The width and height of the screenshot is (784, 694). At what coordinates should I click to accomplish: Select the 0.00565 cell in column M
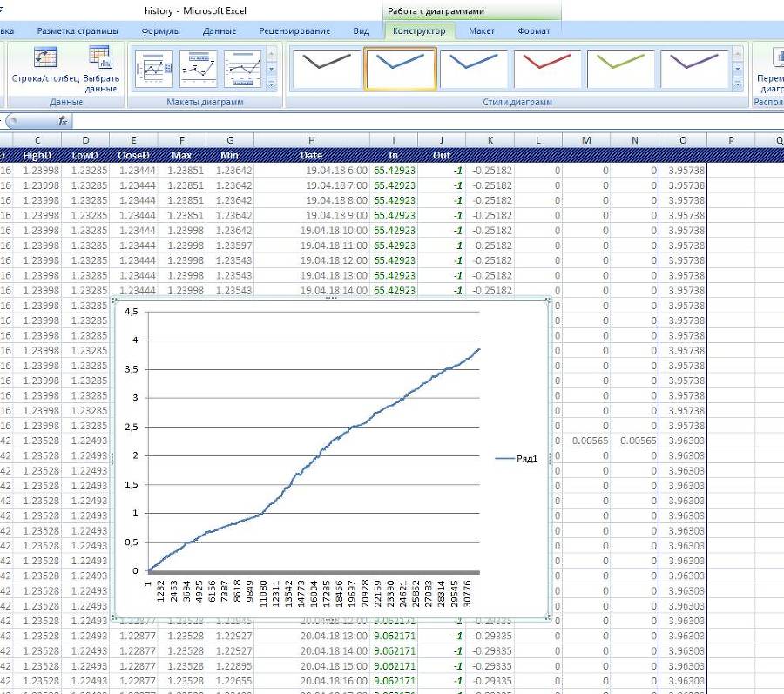point(586,441)
